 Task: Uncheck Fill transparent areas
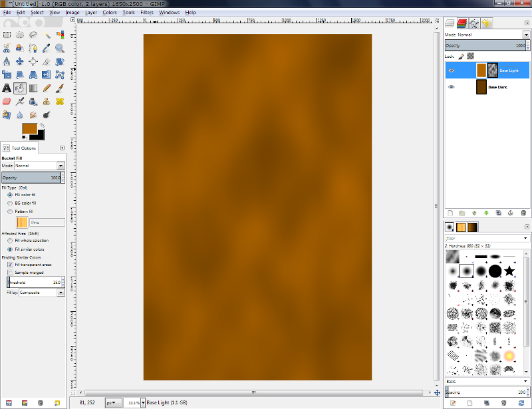(10, 265)
